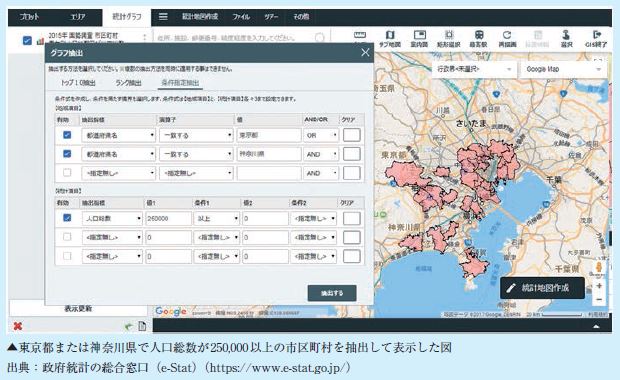This screenshot has height=380, width=620.
Task: Uncheck the 有効 box for 人口総数 row
Action: [x=67, y=218]
